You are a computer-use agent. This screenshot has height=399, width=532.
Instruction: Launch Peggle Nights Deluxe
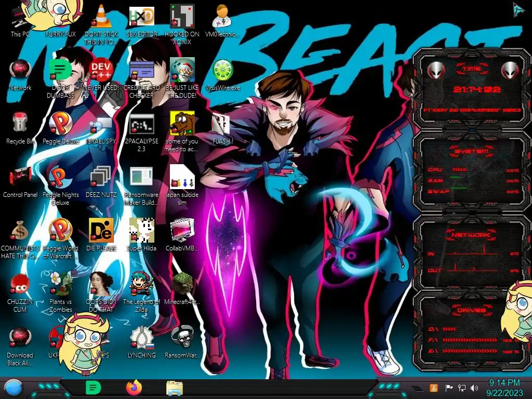point(60,186)
